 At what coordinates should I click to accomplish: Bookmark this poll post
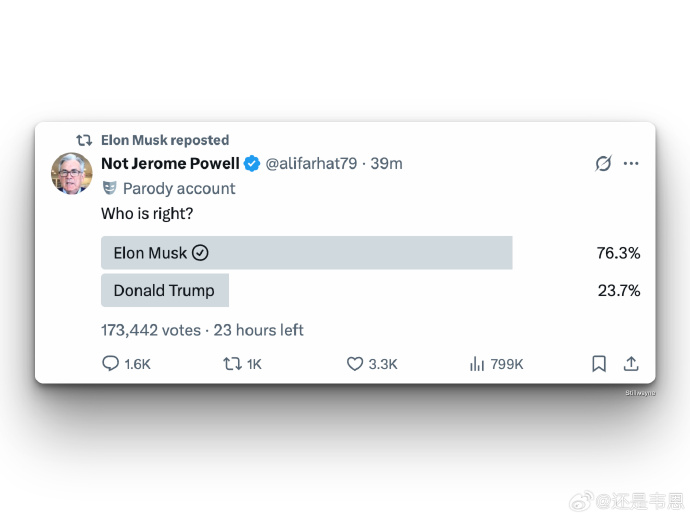point(599,364)
